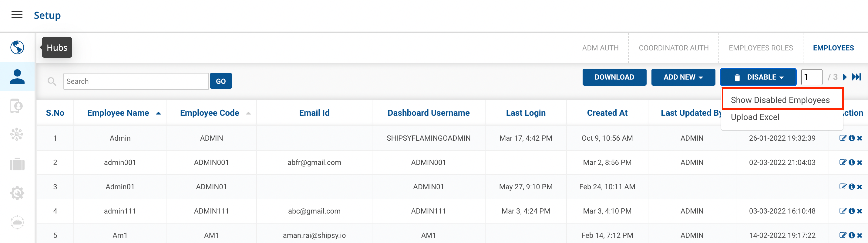Expand the ADD NEW dropdown
This screenshot has height=243, width=868.
tap(683, 77)
